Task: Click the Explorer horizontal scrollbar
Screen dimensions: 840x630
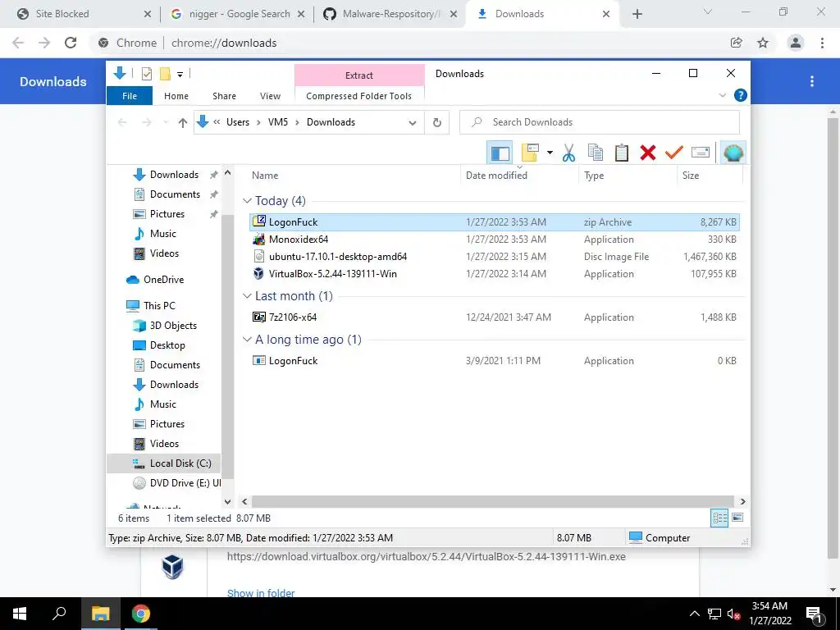Action: (493, 501)
